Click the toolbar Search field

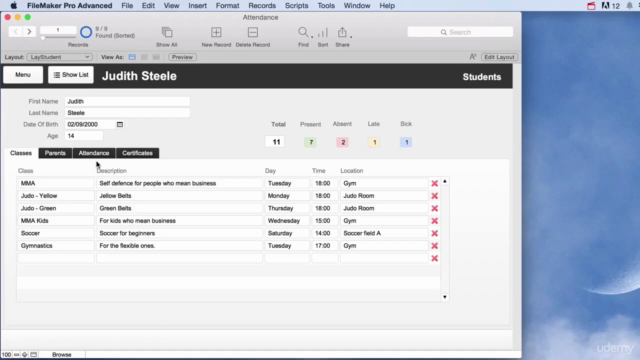(460, 32)
